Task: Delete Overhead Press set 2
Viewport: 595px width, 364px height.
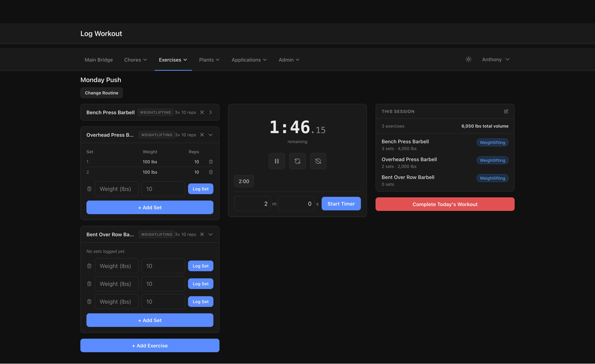Action: coord(211,172)
